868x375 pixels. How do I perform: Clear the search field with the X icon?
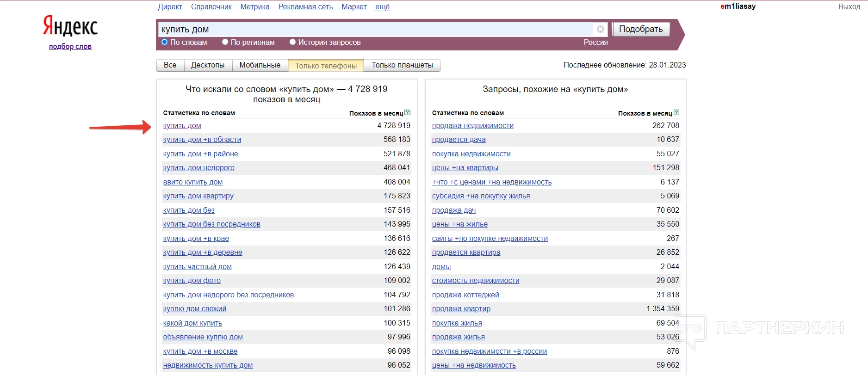pyautogui.click(x=600, y=29)
